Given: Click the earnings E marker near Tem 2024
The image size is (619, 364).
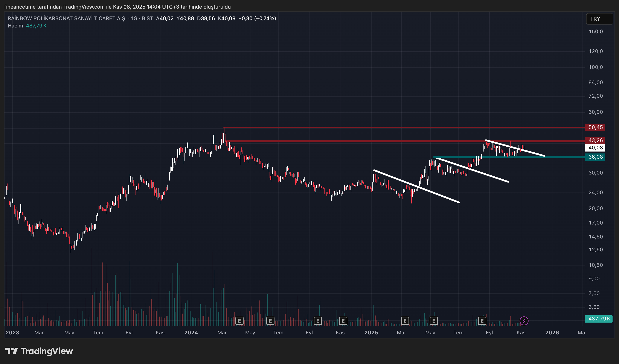Looking at the screenshot, I should click(x=270, y=321).
